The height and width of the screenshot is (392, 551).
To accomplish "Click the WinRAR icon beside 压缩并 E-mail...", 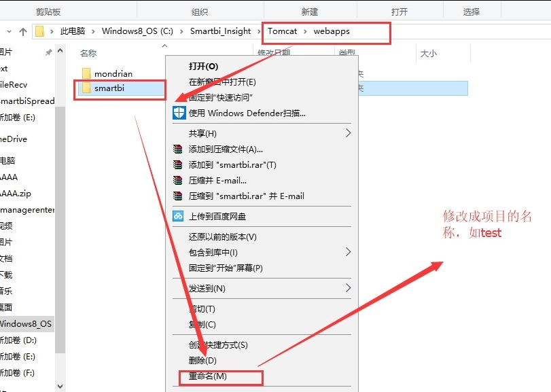I will pos(178,181).
